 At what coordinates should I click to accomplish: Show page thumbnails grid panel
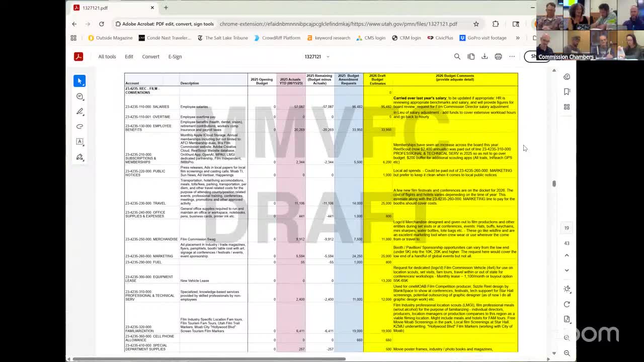567,107
